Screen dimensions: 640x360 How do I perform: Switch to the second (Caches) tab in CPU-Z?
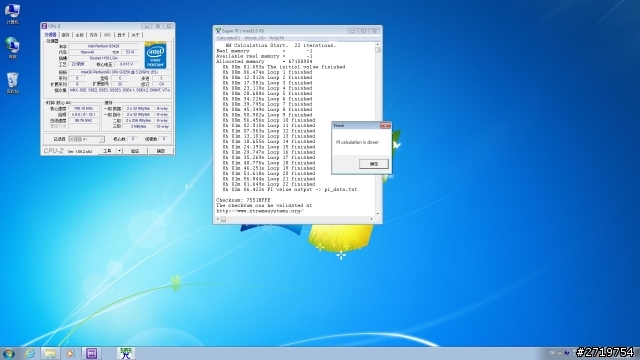coord(66,35)
